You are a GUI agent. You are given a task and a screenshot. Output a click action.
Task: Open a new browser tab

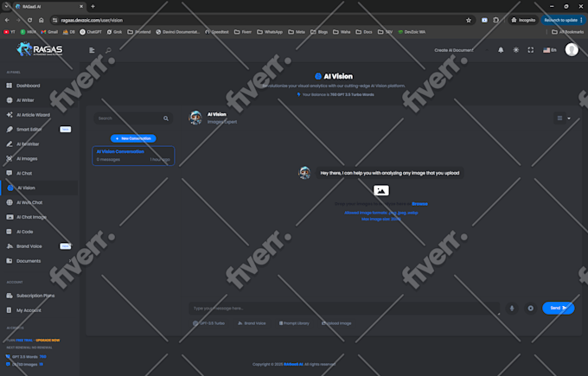[x=93, y=6]
